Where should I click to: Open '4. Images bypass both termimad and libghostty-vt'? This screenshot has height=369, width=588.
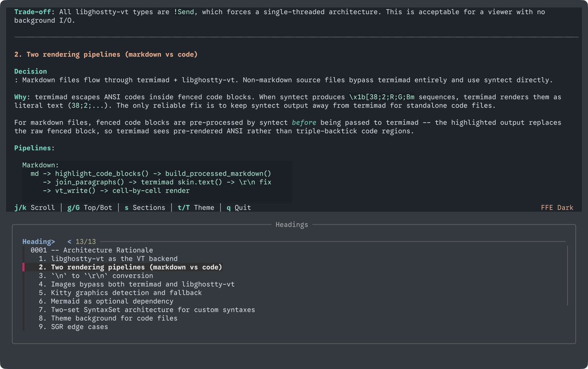point(137,284)
